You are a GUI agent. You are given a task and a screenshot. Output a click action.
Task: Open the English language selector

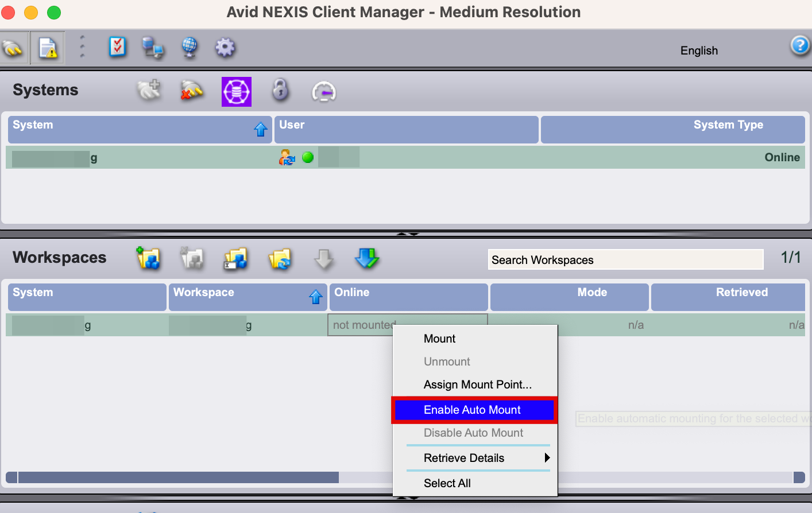(x=699, y=50)
